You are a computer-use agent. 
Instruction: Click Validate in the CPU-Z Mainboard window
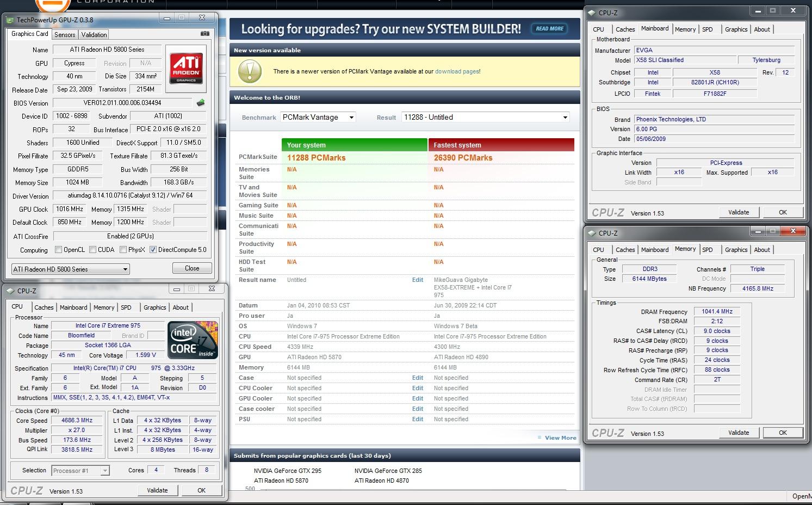[x=739, y=212]
